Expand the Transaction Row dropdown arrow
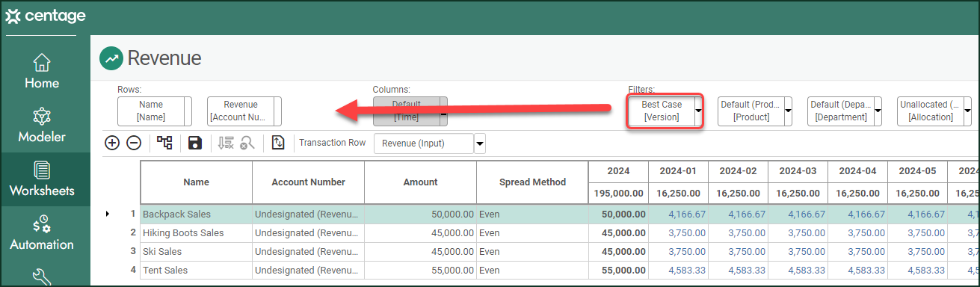The height and width of the screenshot is (287, 980). tap(480, 143)
